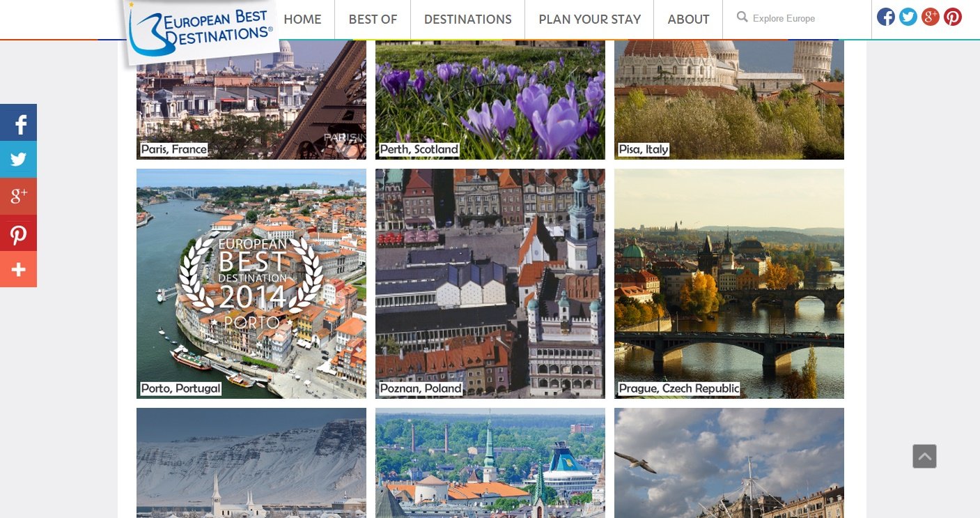Screen dimensions: 980x518
Task: Select the Poznan, Poland destination tile
Action: click(x=490, y=283)
